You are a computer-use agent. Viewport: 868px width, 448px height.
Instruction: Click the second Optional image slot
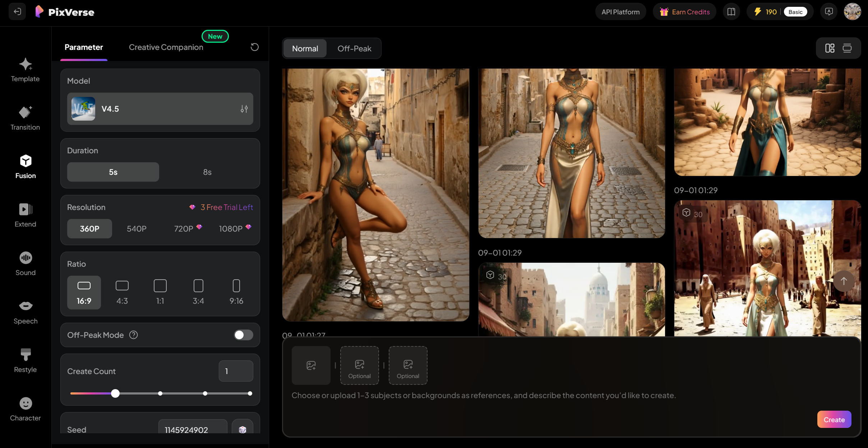pos(360,365)
